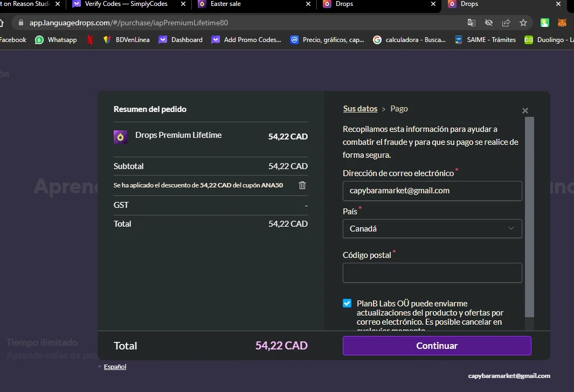Open the green browser extension icon
The width and height of the screenshot is (574, 392).
pos(545,23)
